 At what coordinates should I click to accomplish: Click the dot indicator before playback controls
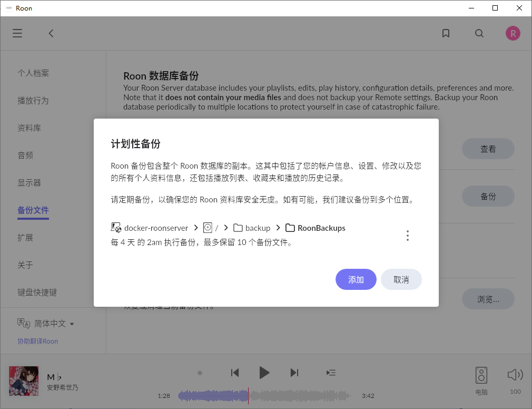200,373
